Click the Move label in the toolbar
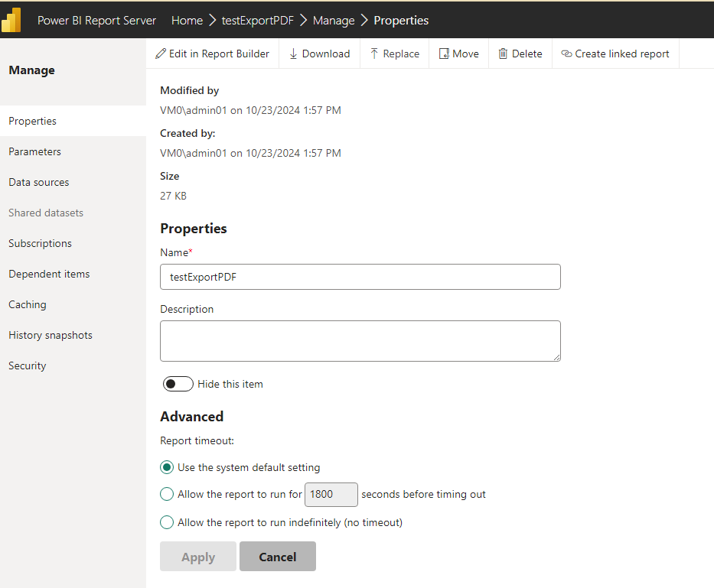Screen dimensions: 714x588 (466, 54)
